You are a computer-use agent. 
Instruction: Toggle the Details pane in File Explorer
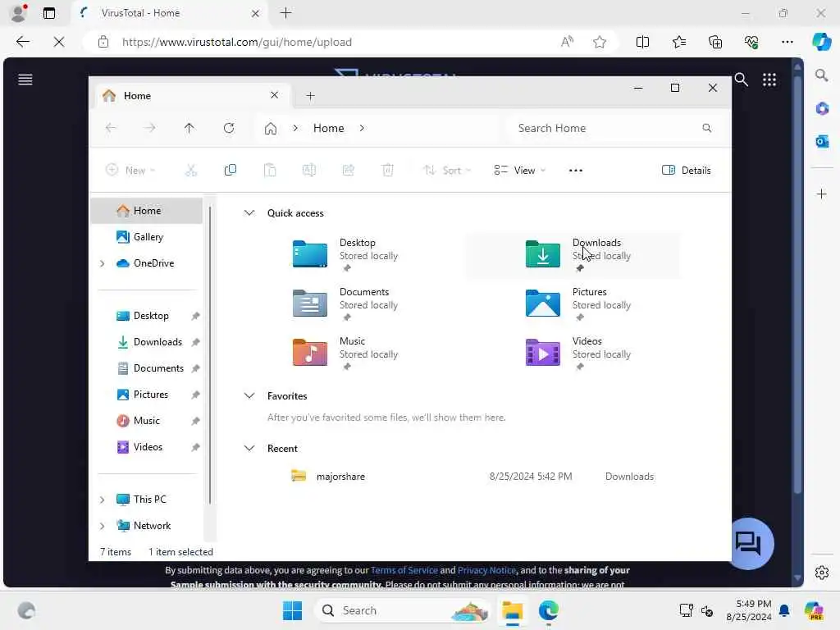(x=687, y=171)
